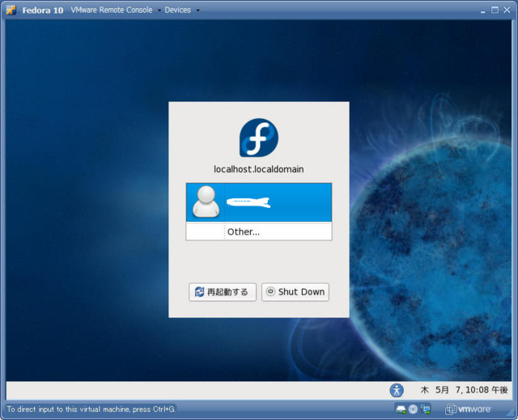Click the network adapter status icon

(426, 409)
